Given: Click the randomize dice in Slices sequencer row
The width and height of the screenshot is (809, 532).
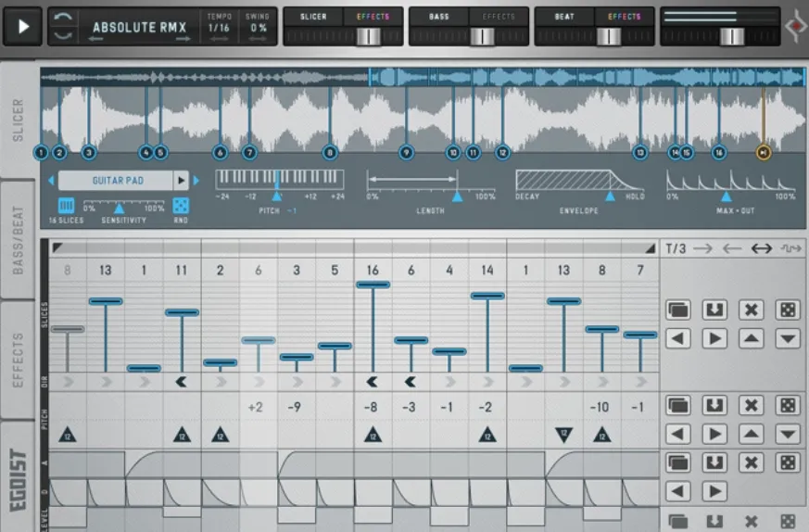Looking at the screenshot, I should (788, 310).
